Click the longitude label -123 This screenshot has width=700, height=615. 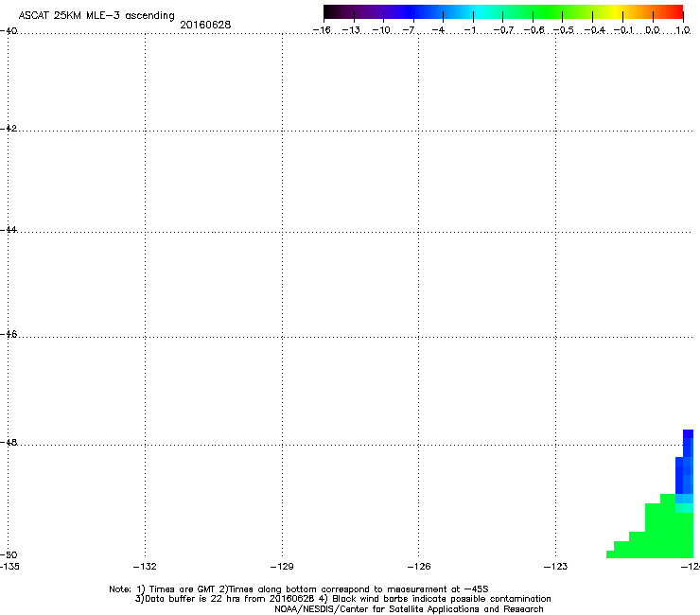[x=556, y=567]
